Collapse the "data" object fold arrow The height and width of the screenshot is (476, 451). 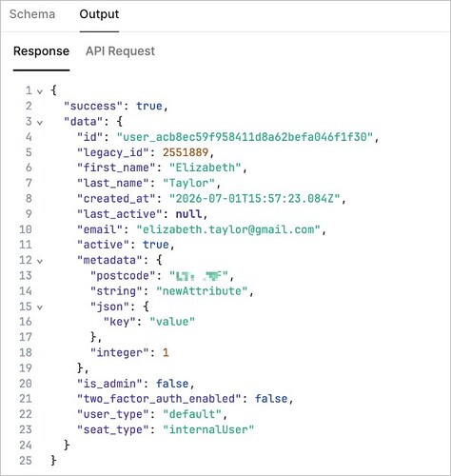pyautogui.click(x=40, y=123)
